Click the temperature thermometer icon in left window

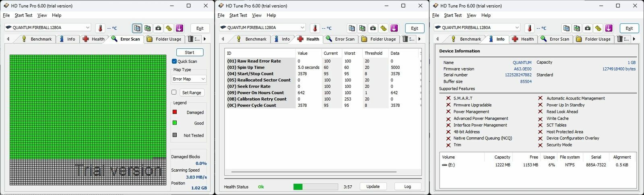coord(100,28)
